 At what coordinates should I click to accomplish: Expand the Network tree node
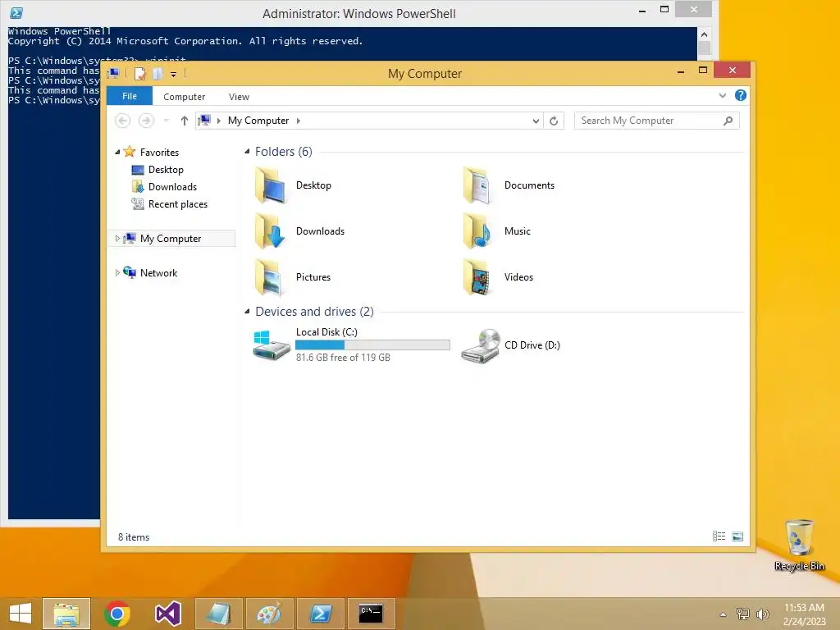[x=117, y=272]
